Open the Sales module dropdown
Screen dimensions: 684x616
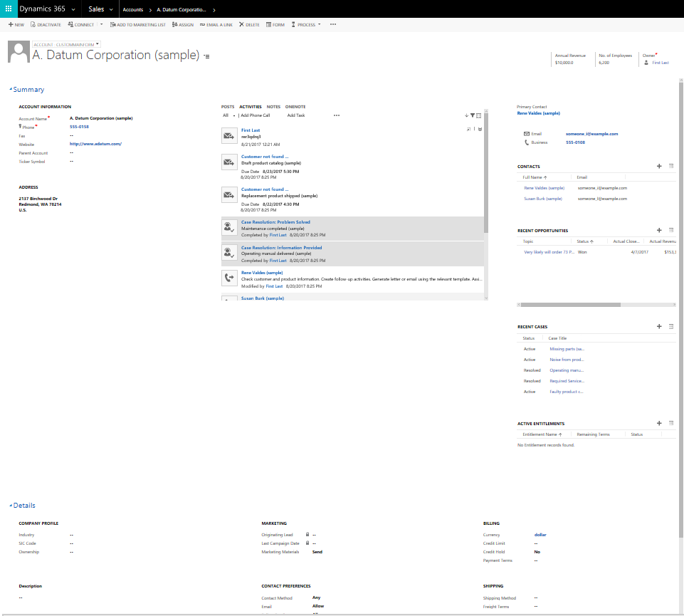111,9
